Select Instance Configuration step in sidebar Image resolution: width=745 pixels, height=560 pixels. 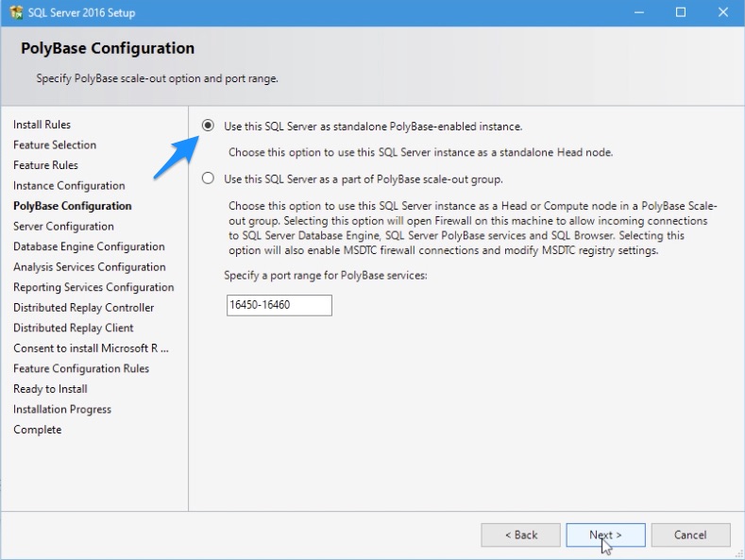tap(69, 186)
